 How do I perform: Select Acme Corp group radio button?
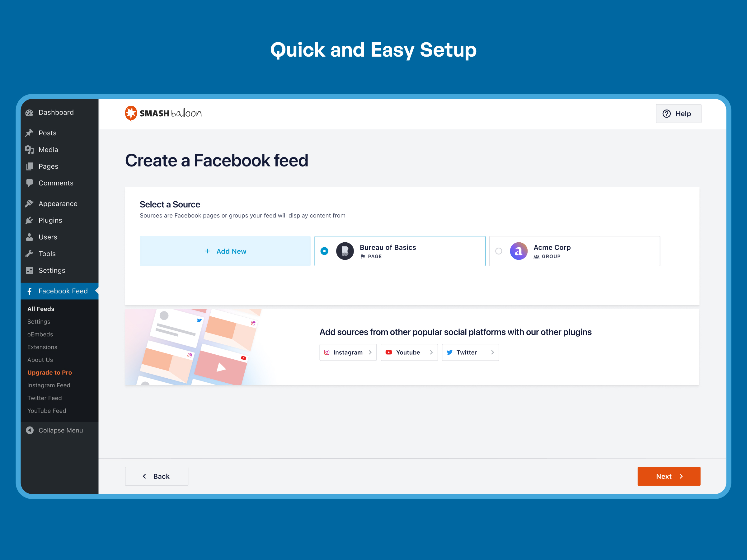point(499,251)
